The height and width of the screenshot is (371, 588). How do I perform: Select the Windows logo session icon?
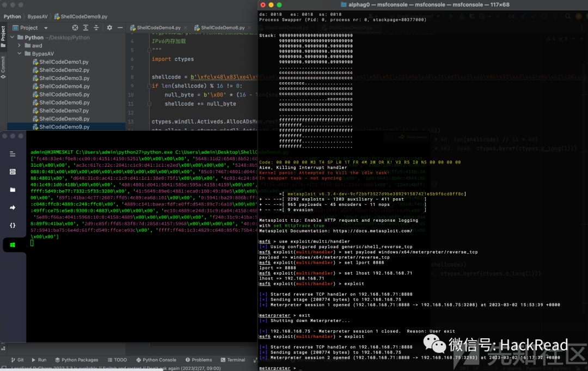tap(13, 245)
